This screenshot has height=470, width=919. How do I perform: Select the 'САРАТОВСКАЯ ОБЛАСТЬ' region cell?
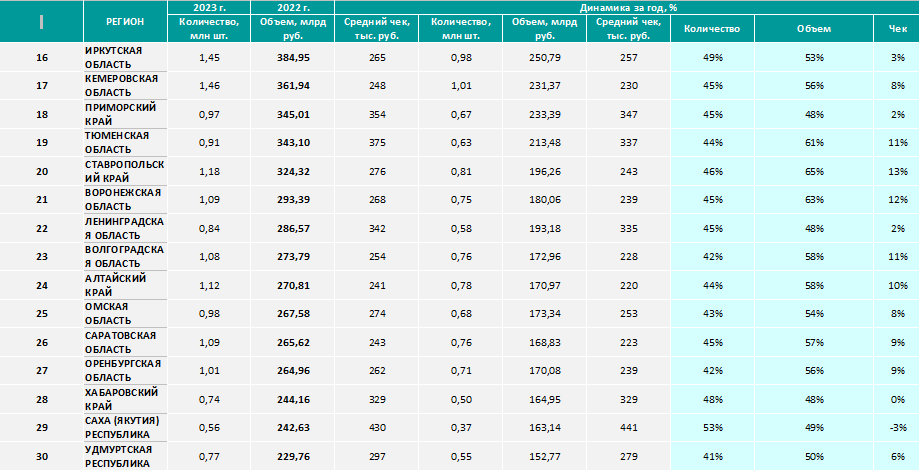[x=125, y=342]
